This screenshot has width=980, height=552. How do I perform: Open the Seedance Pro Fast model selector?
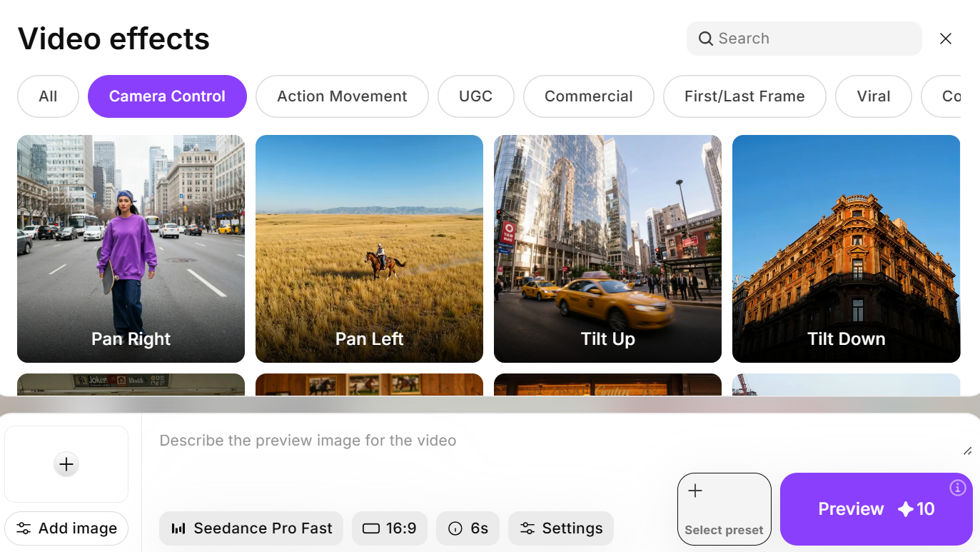point(251,528)
